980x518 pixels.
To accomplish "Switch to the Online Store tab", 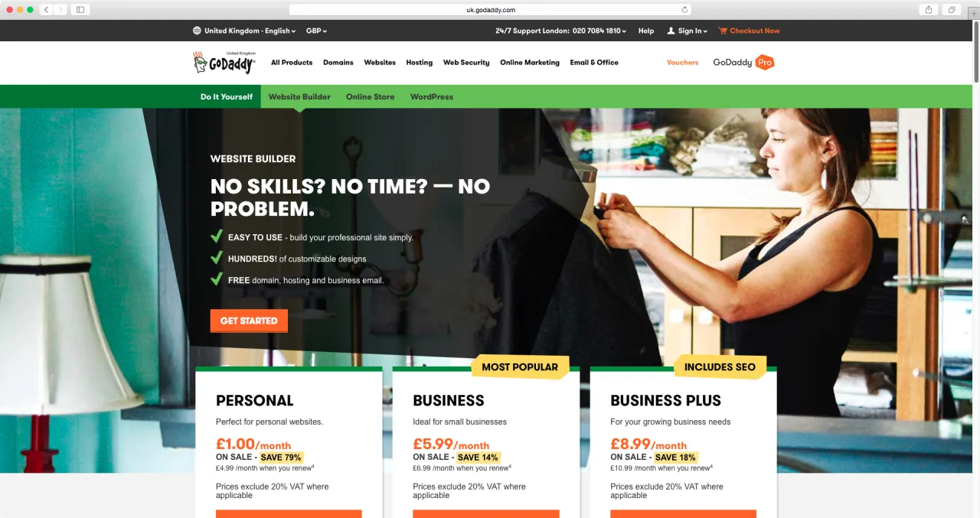I will pos(371,96).
